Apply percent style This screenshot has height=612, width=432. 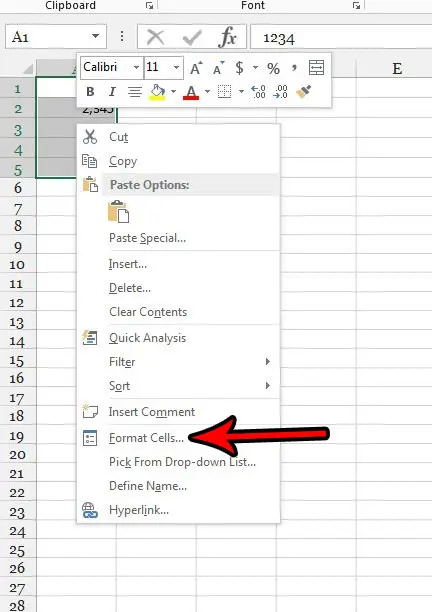(273, 69)
